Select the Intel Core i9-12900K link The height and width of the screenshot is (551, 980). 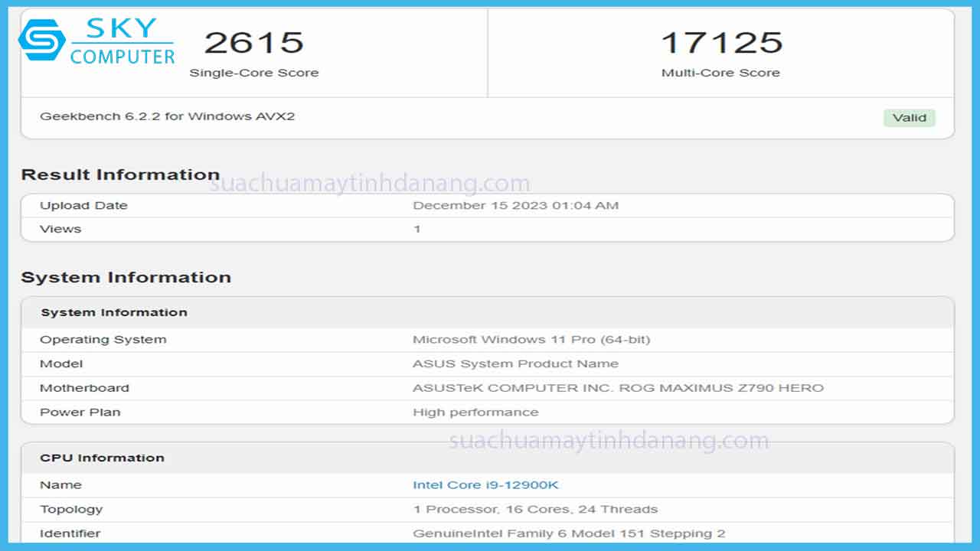pos(485,484)
